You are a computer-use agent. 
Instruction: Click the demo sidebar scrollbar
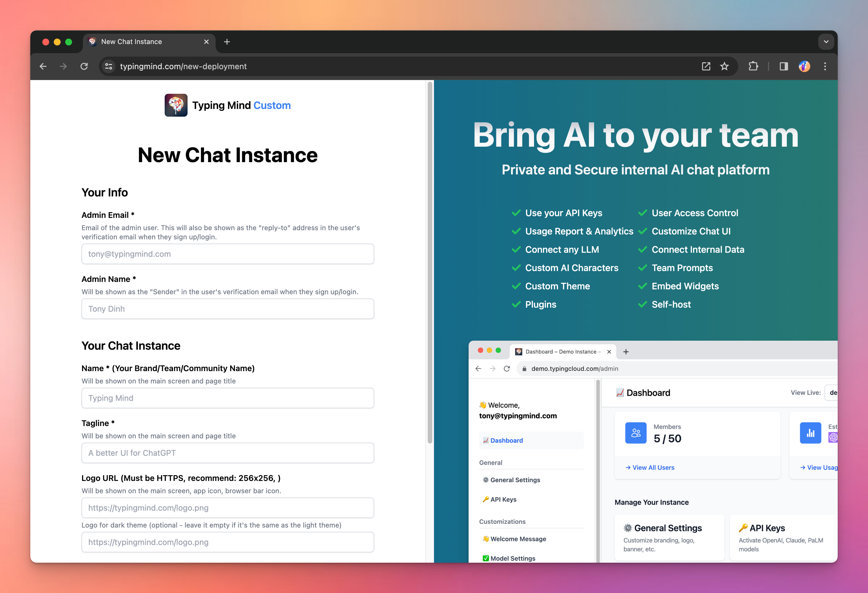click(598, 471)
